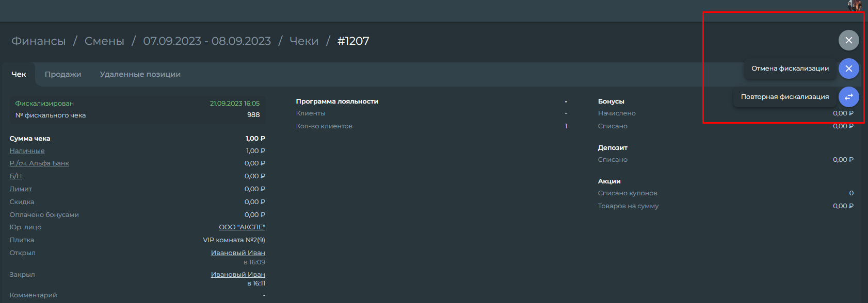Click the gray X floating menu close icon
Screen dimensions: 868x303
848,40
